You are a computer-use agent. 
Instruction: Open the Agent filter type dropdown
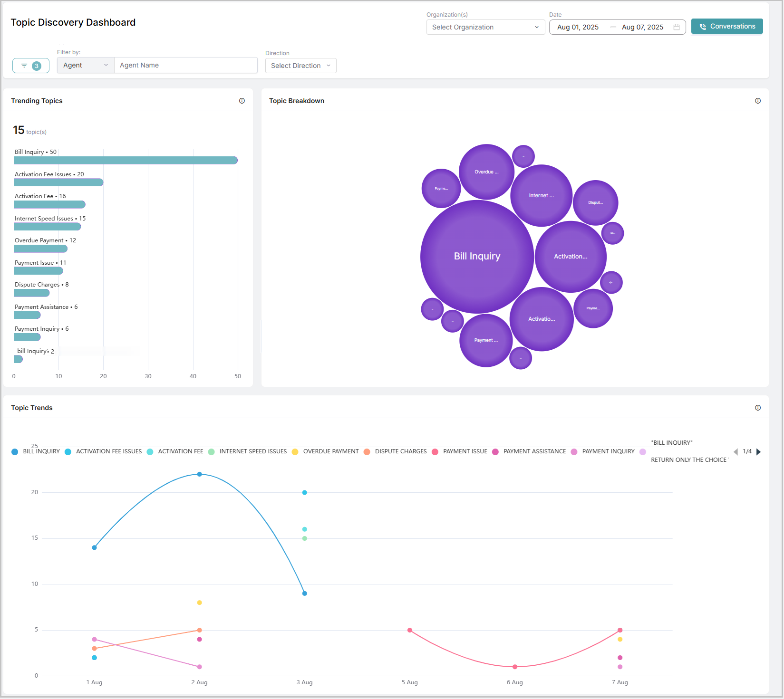coord(86,65)
